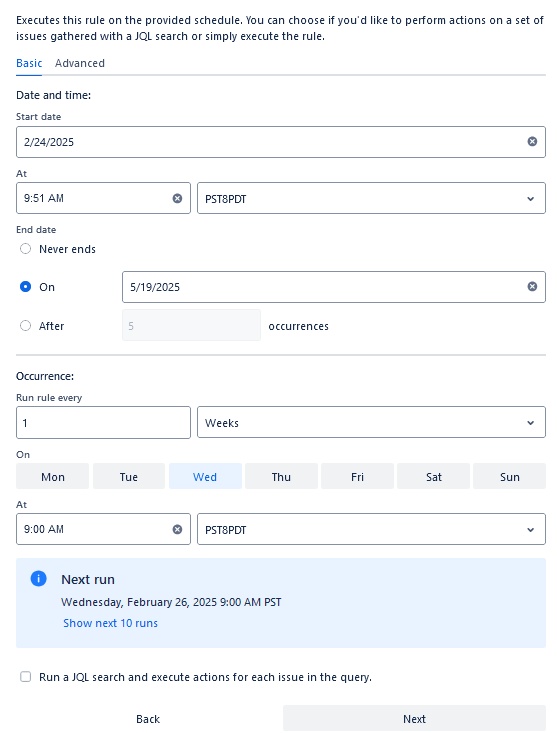Open the occurrence PST8PDT timezone dropdown
This screenshot has height=733, width=557.
point(371,529)
